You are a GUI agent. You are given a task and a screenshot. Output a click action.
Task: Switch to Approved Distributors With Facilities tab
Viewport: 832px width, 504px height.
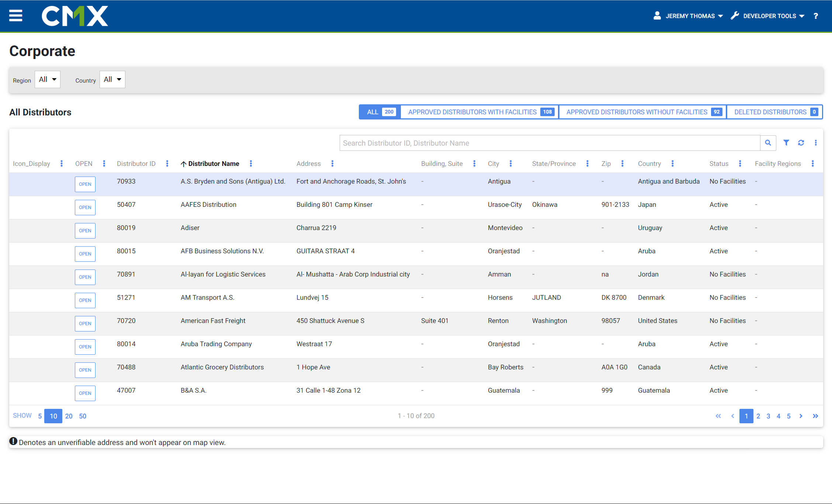coord(480,112)
